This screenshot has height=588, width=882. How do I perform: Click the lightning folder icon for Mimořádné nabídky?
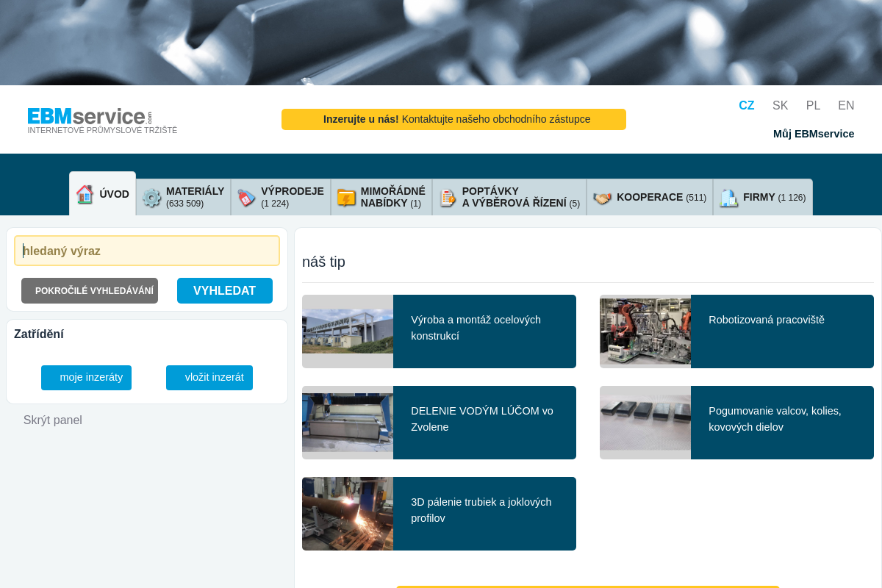pyautogui.click(x=346, y=198)
